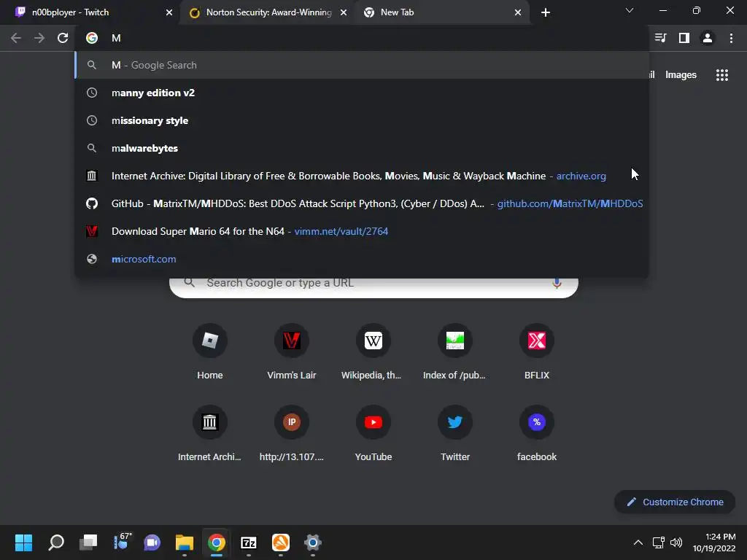Open the Chrome three-dot menu
The height and width of the screenshot is (560, 747).
pyautogui.click(x=731, y=38)
